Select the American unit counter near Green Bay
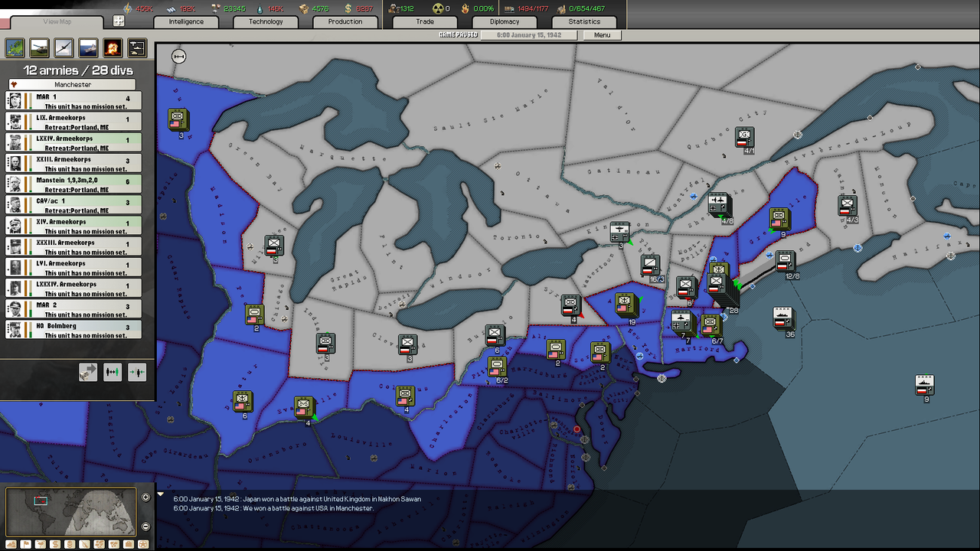This screenshot has width=980, height=551. 178,121
